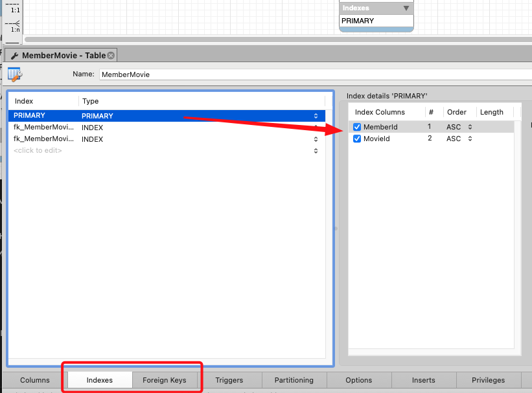The width and height of the screenshot is (532, 393).
Task: Select the 1:n relationship tool
Action: pos(13,27)
